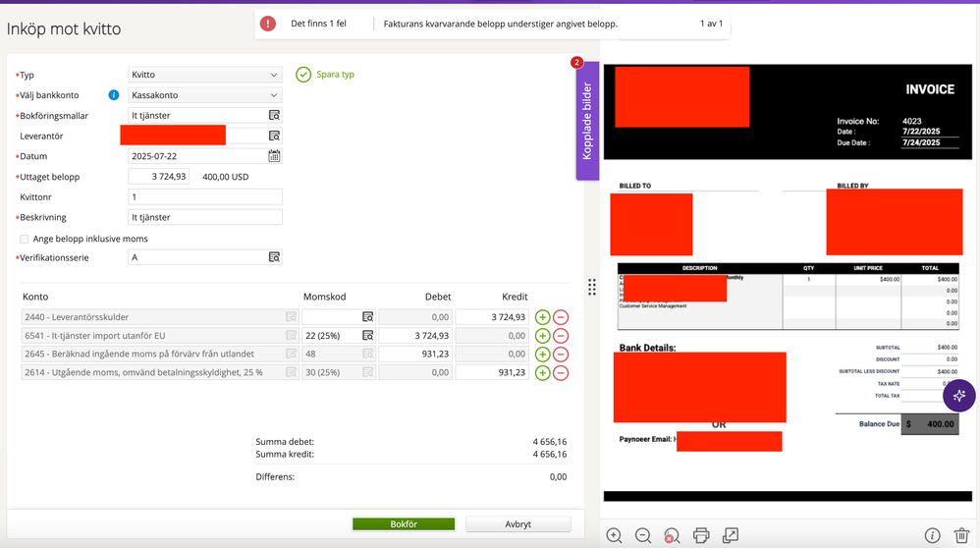Click the Uttaget belopp amount field
Screen dimensions: 980x548
pyautogui.click(x=158, y=177)
